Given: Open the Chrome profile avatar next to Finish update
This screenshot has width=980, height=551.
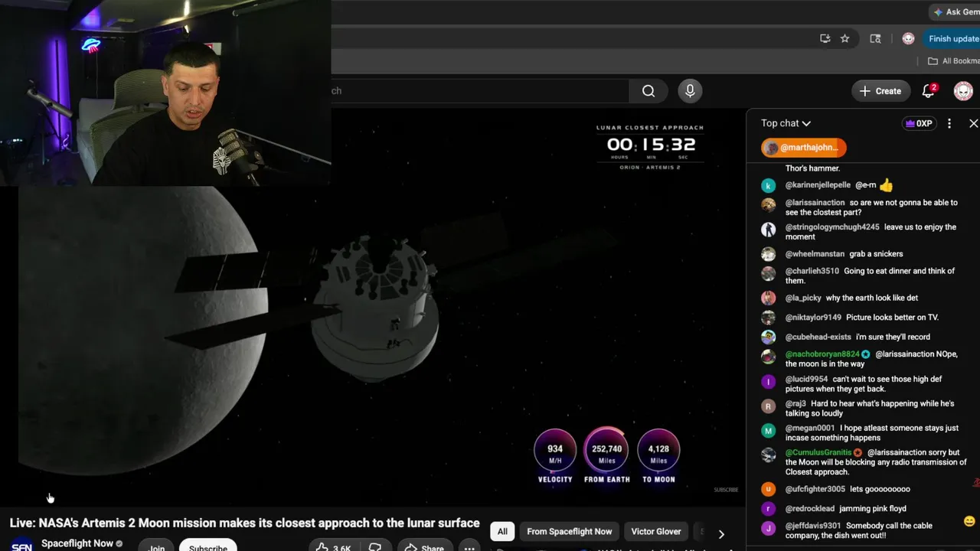Looking at the screenshot, I should [x=908, y=38].
